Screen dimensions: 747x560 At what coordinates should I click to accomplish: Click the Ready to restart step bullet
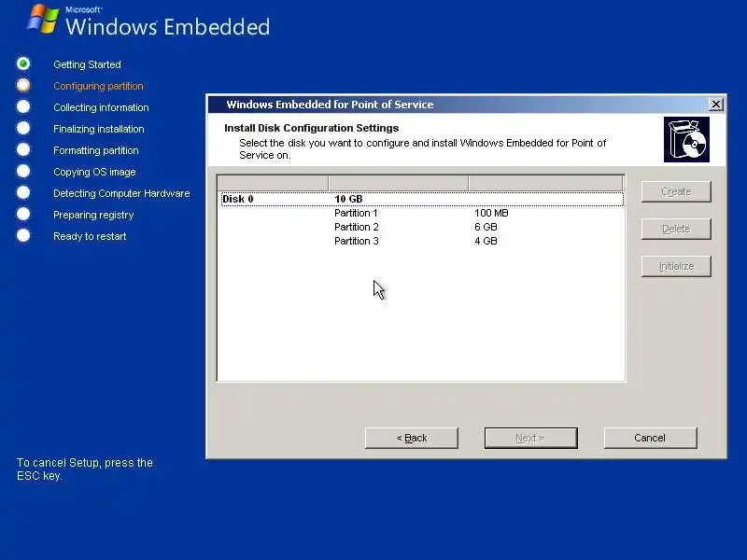pos(22,235)
